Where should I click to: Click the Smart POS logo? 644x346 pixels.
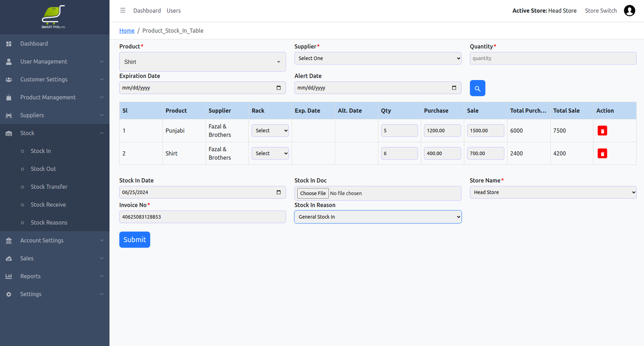pyautogui.click(x=53, y=17)
